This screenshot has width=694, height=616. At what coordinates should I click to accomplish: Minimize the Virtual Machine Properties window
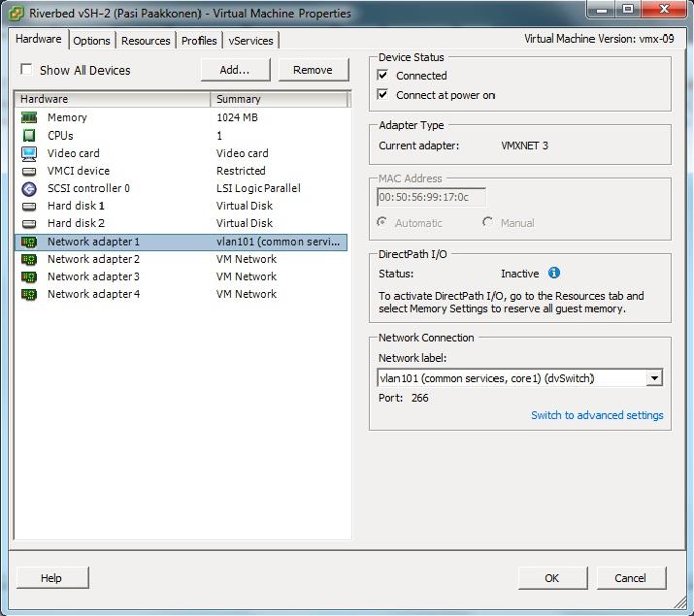click(x=603, y=10)
